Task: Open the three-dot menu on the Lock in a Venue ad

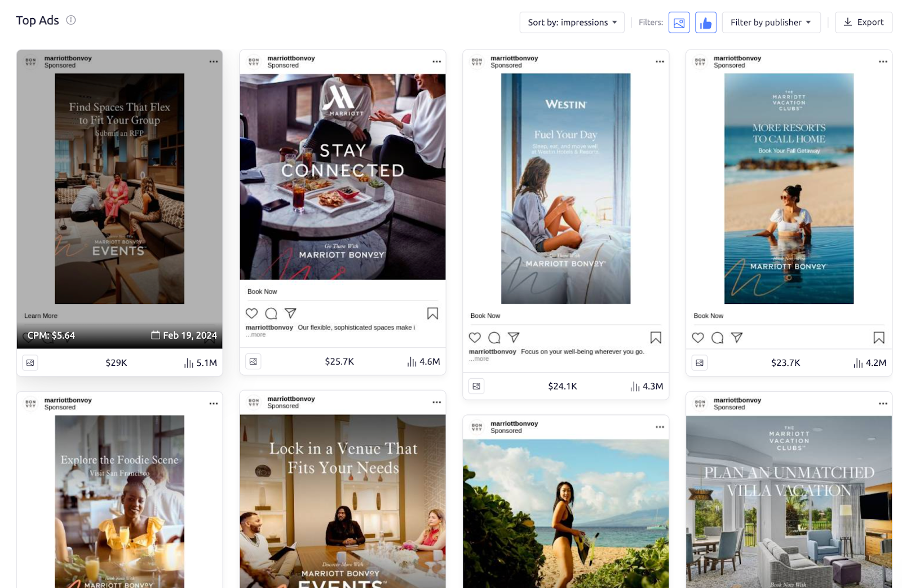Action: click(x=437, y=402)
